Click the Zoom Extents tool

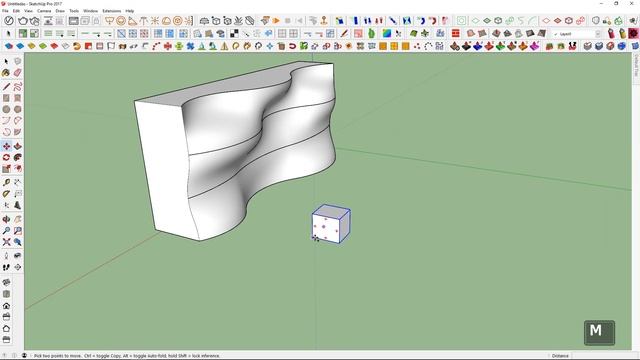click(x=6, y=242)
